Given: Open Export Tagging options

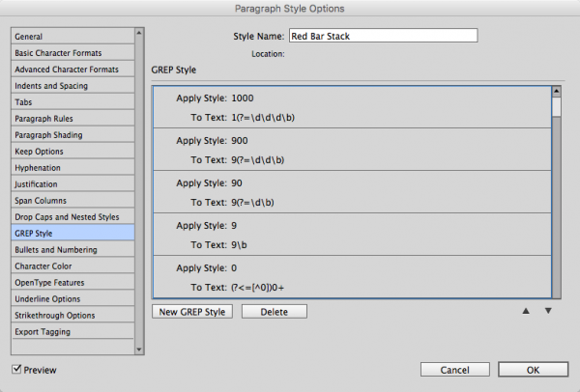Looking at the screenshot, I should click(x=42, y=332).
